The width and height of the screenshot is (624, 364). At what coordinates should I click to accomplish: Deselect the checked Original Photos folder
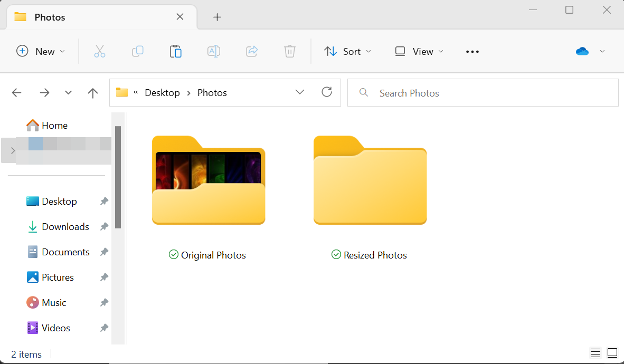point(174,254)
